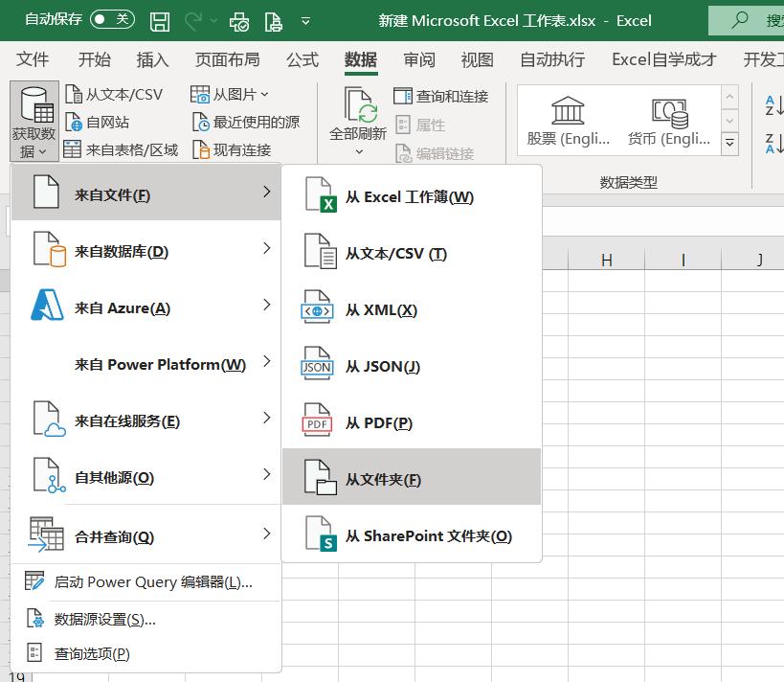Expand the data types gallery More arrow

tap(729, 143)
